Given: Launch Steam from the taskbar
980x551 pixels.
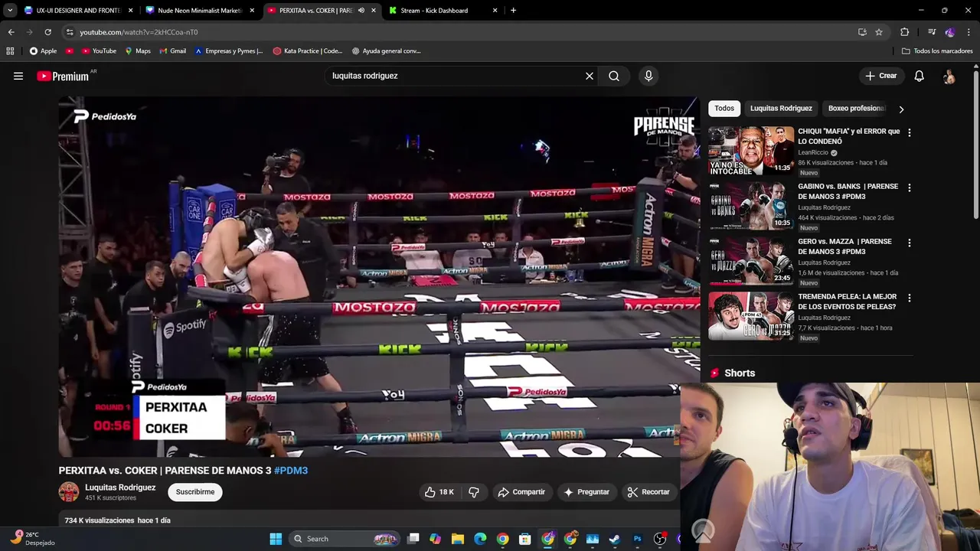Looking at the screenshot, I should (614, 539).
